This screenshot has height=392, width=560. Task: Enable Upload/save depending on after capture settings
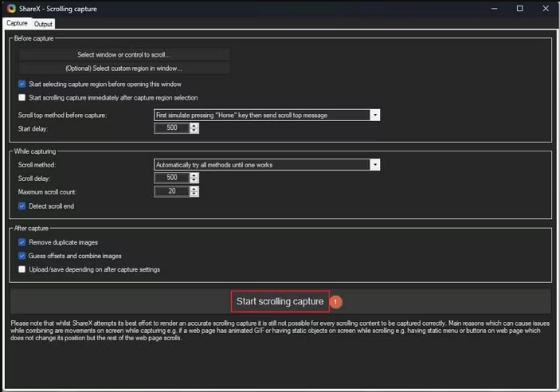(22, 269)
